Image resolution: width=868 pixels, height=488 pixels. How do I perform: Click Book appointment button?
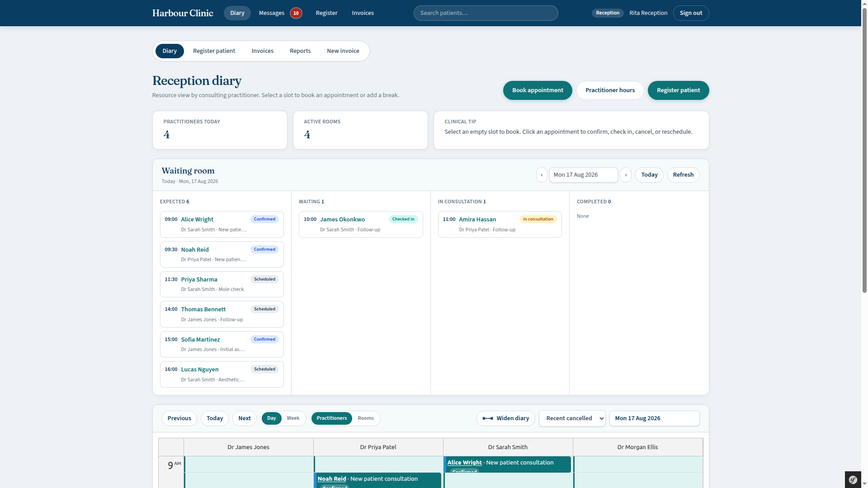[538, 90]
